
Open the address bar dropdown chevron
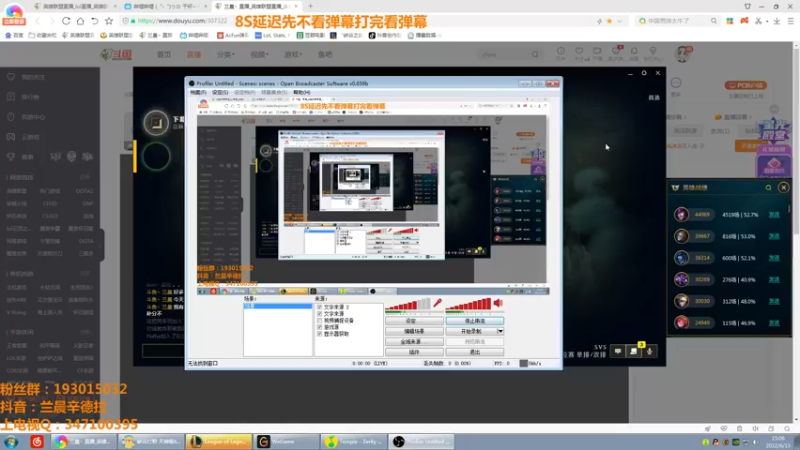pyautogui.click(x=619, y=21)
